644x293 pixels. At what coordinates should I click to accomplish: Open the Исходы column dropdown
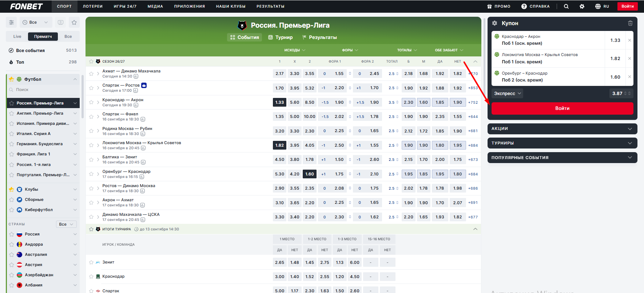click(295, 50)
